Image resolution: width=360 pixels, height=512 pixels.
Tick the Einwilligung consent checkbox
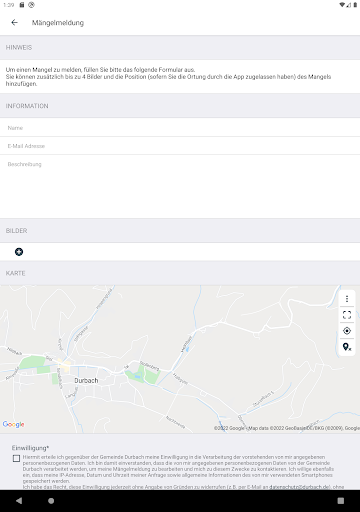point(16,458)
